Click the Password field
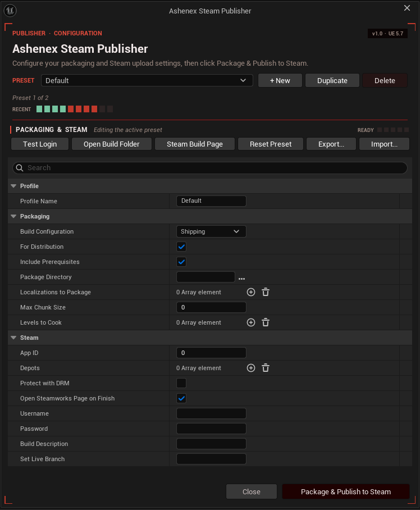This screenshot has height=510, width=420. [x=211, y=429]
